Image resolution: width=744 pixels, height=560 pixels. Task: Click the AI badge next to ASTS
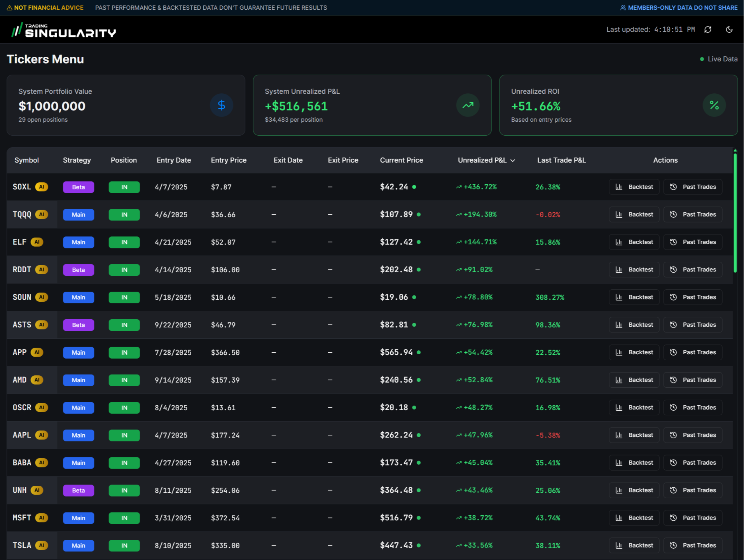(x=42, y=325)
